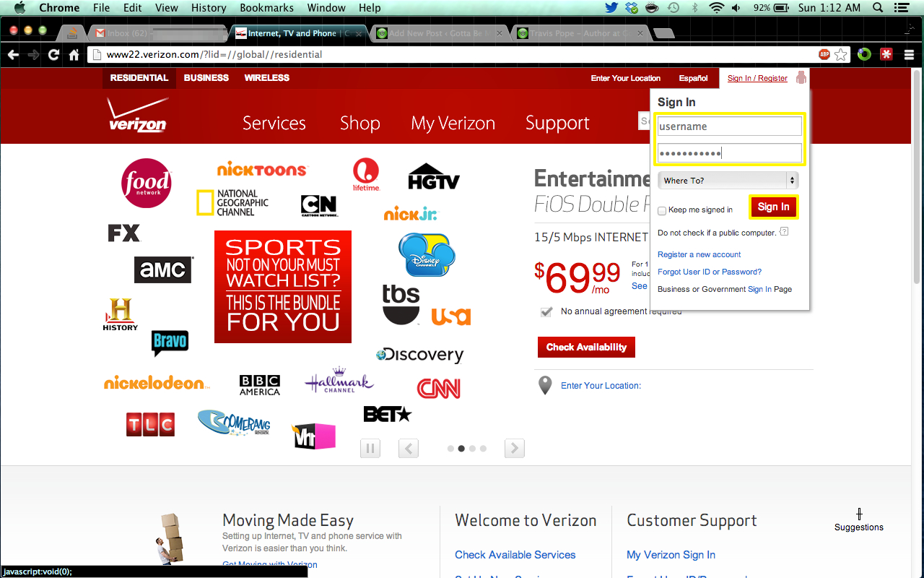Image resolution: width=924 pixels, height=578 pixels.
Task: Switch to the Add New Post tab
Action: [440, 33]
